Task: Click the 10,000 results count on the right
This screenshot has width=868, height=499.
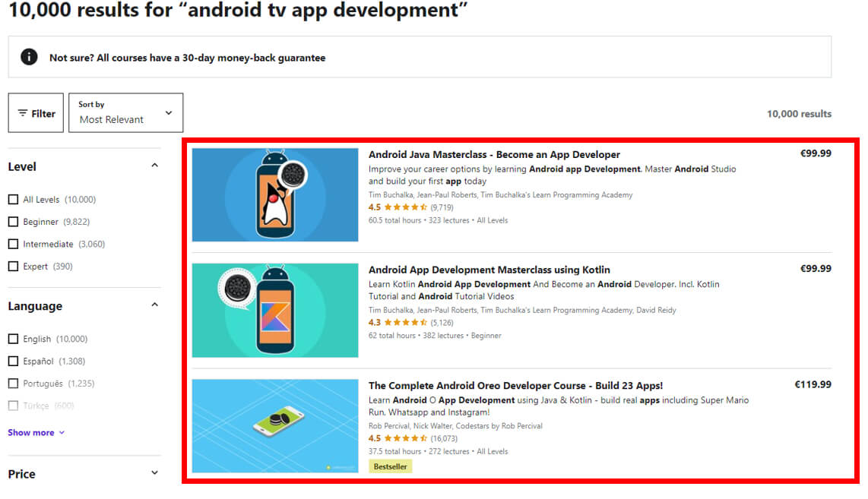Action: pyautogui.click(x=799, y=114)
